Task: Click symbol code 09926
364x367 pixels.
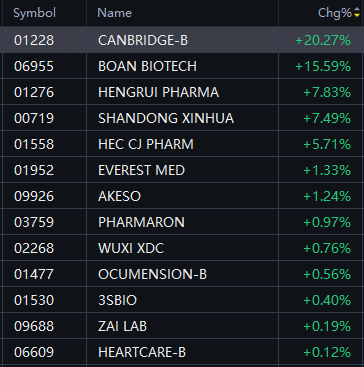Action: (x=34, y=196)
